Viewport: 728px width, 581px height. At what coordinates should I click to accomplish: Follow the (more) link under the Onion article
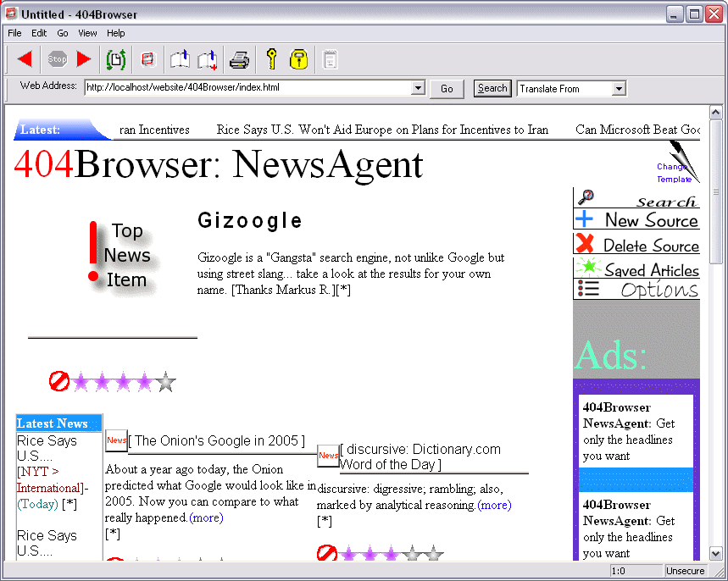(206, 517)
